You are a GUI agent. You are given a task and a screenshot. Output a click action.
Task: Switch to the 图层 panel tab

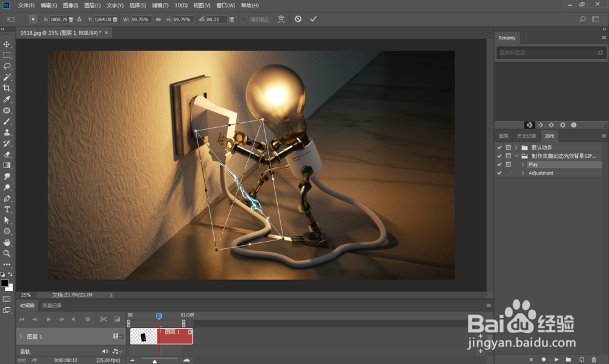pos(504,136)
